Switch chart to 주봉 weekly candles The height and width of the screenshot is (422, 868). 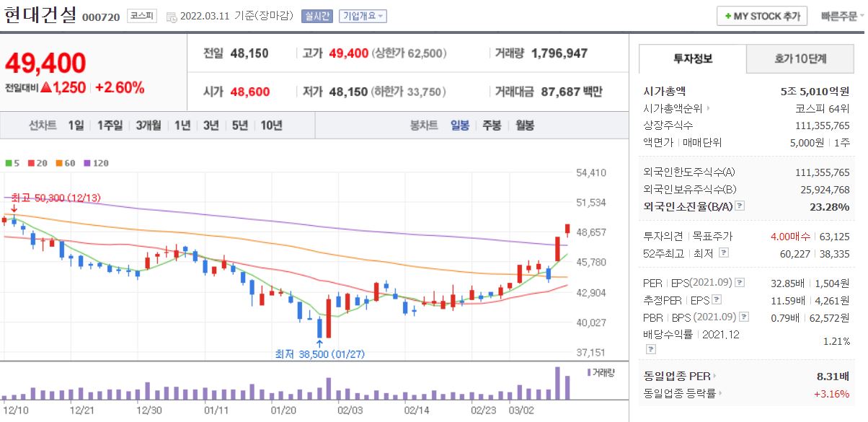coord(490,124)
